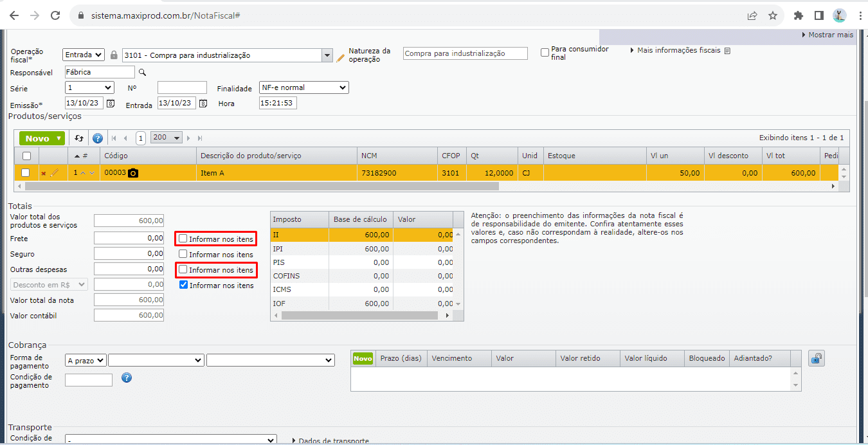Open the Emissão date calendar icon
868x445 pixels.
tap(111, 104)
